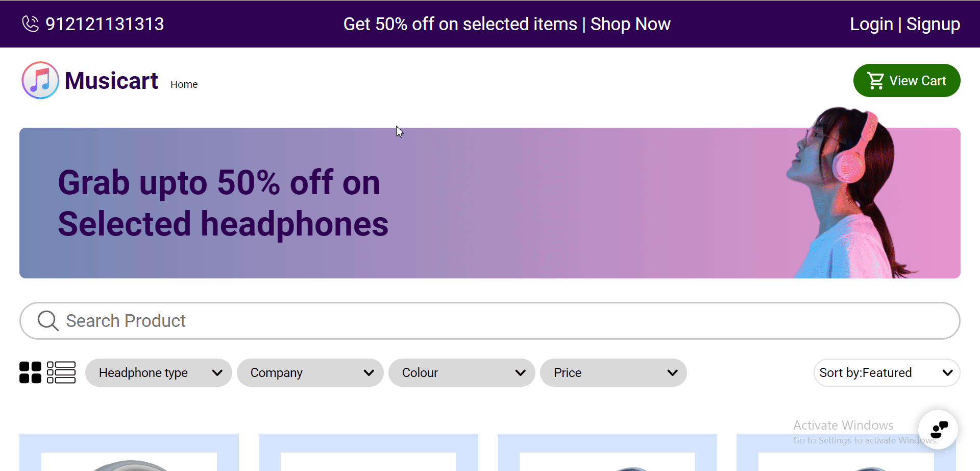Expand the Headphone type filter
This screenshot has height=471, width=980.
click(158, 372)
